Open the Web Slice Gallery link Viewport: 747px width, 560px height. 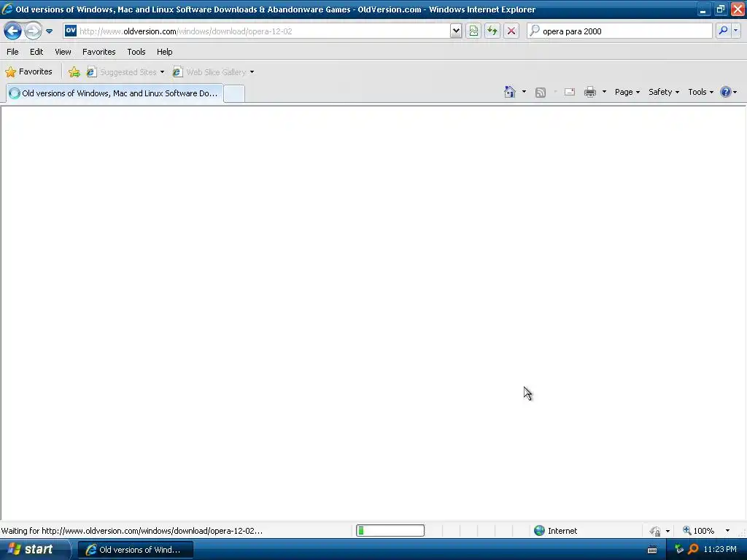point(209,72)
